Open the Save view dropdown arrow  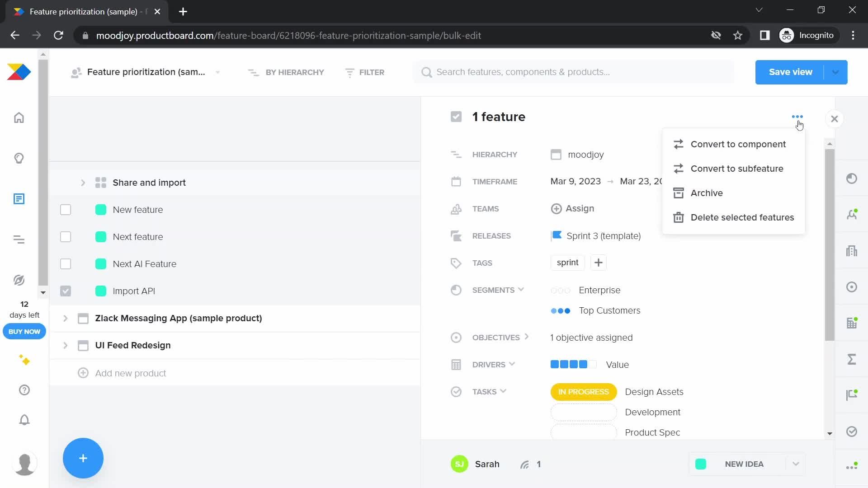coord(835,72)
